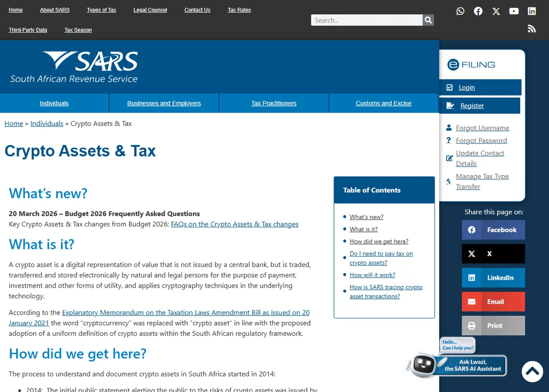Screen dimensions: 549x392
Task: Click the Login checkbox icon
Action: point(450,87)
